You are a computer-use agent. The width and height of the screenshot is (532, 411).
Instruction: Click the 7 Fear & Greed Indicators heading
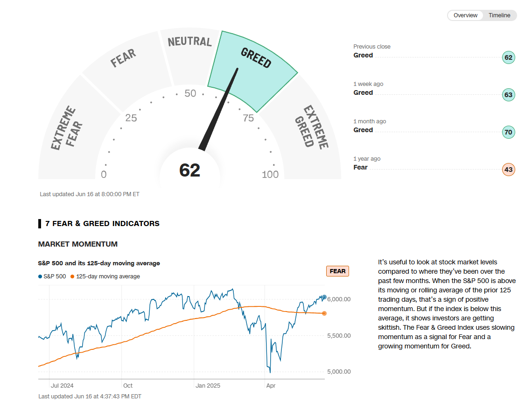(x=102, y=224)
